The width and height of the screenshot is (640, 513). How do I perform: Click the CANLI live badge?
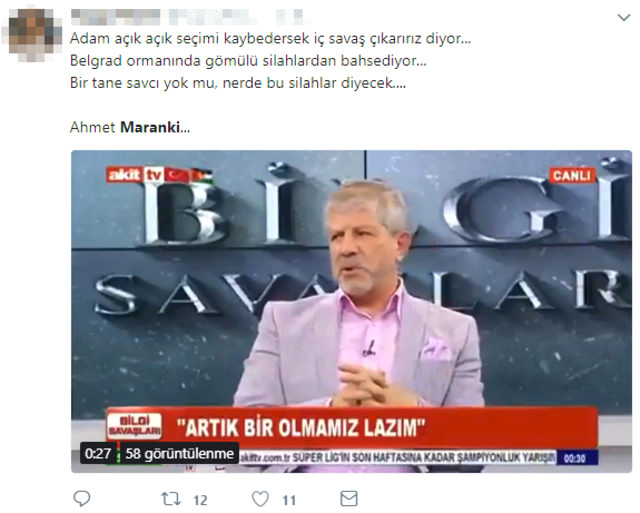[572, 175]
